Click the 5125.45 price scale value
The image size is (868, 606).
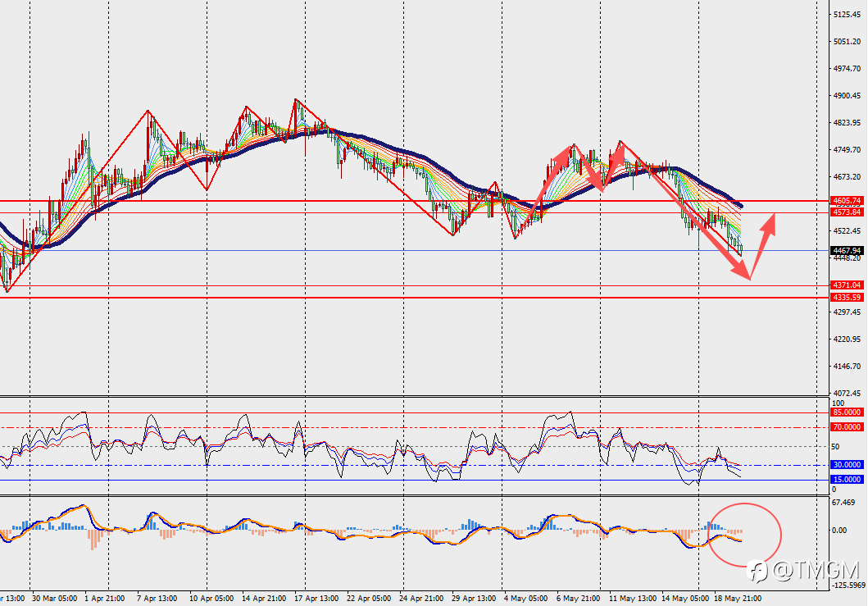(x=847, y=15)
